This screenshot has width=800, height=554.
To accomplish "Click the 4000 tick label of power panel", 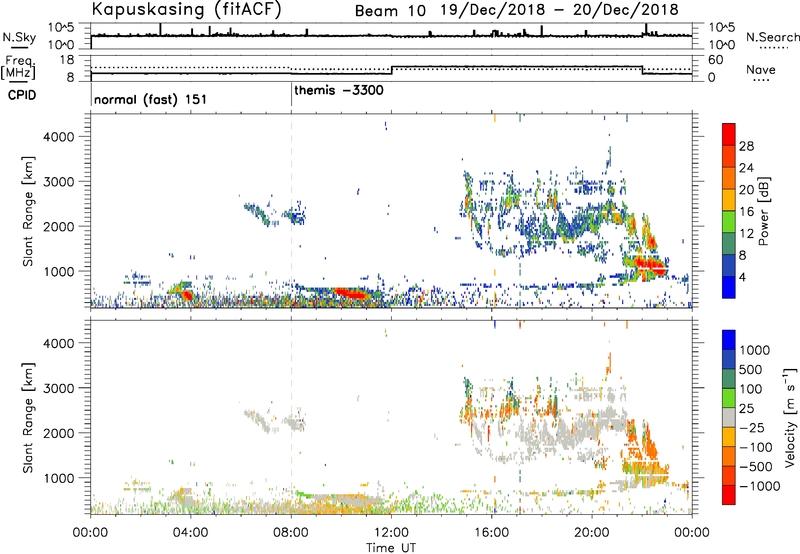I will click(59, 137).
